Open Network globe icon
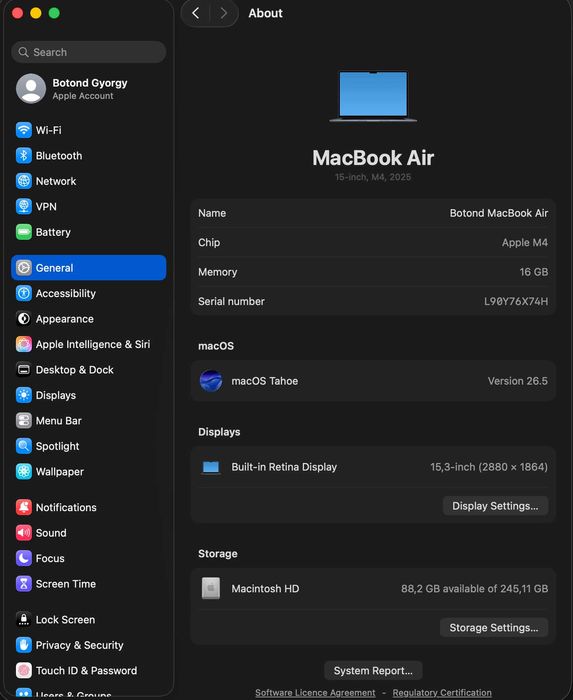Viewport: 573px width, 700px height. point(24,181)
